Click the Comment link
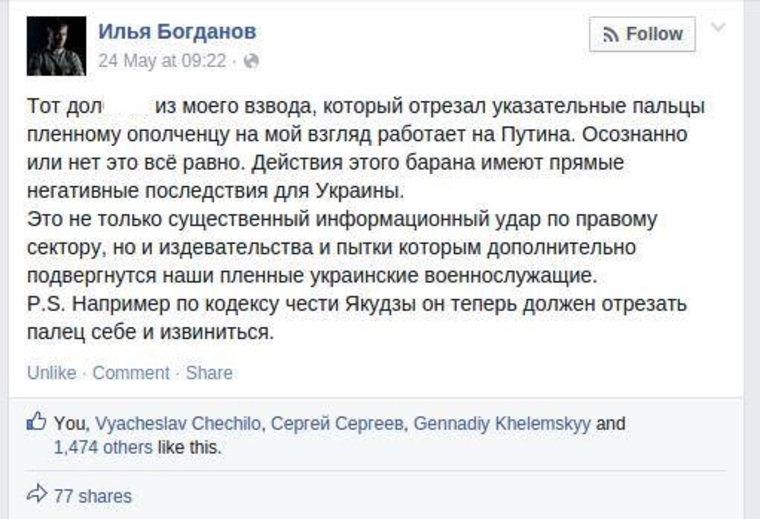The width and height of the screenshot is (760, 519). 131,373
